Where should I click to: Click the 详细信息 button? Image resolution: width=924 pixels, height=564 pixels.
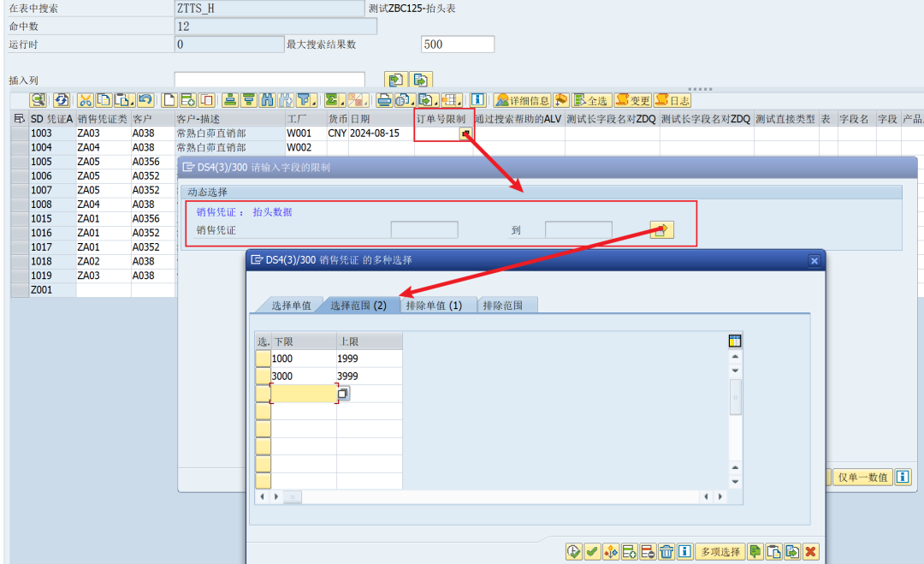522,100
